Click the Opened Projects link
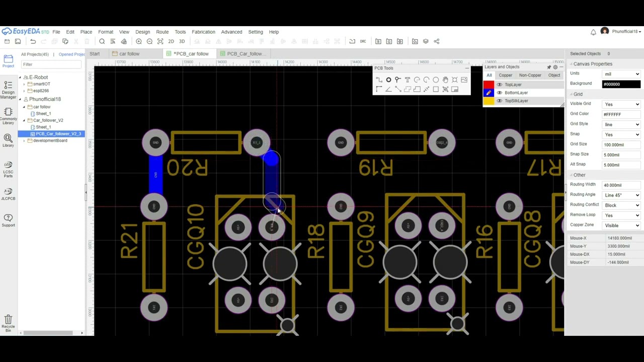Screen dimensions: 644x362 point(72,54)
